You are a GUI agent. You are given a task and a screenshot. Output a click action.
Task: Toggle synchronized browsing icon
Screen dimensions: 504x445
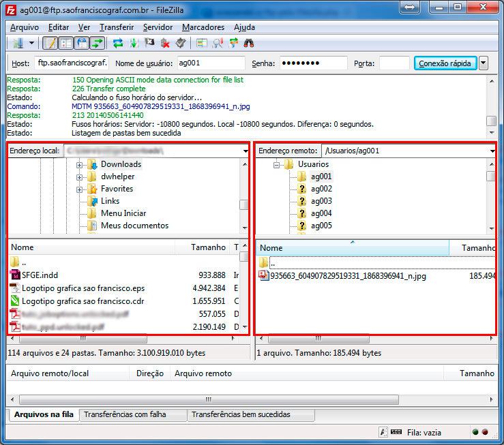click(234, 43)
